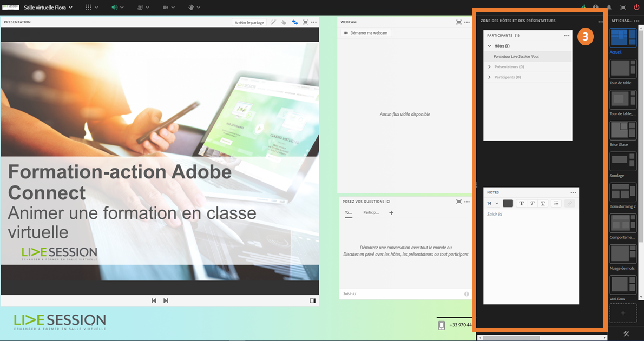This screenshot has height=341, width=644.
Task: Open Presentation pod options menu
Action: point(314,22)
